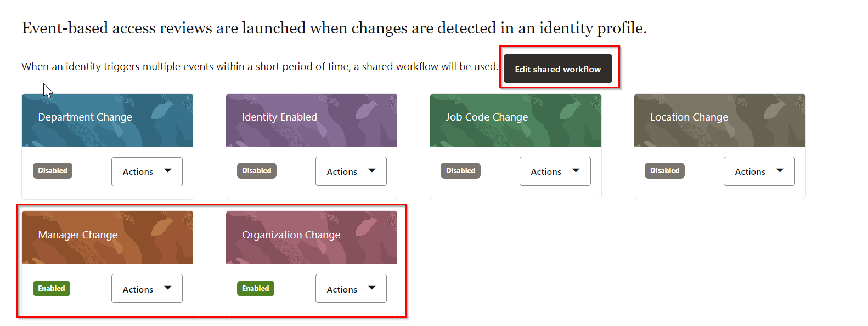Open the Actions dropdown for Department Change
This screenshot has height=326, width=868.
pyautogui.click(x=146, y=171)
